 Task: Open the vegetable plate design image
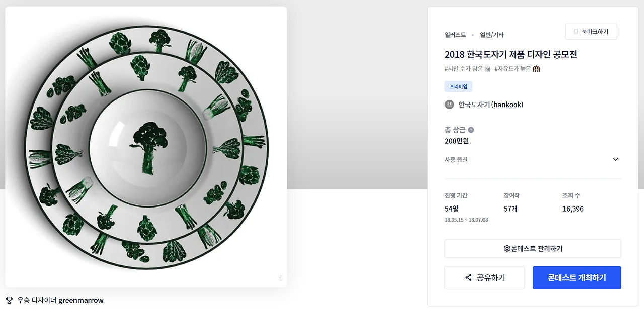coord(146,147)
